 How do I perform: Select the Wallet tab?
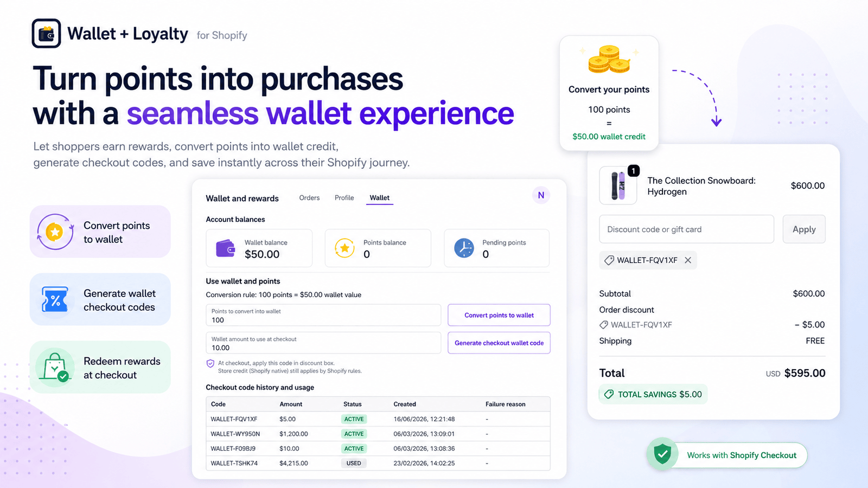pos(380,198)
